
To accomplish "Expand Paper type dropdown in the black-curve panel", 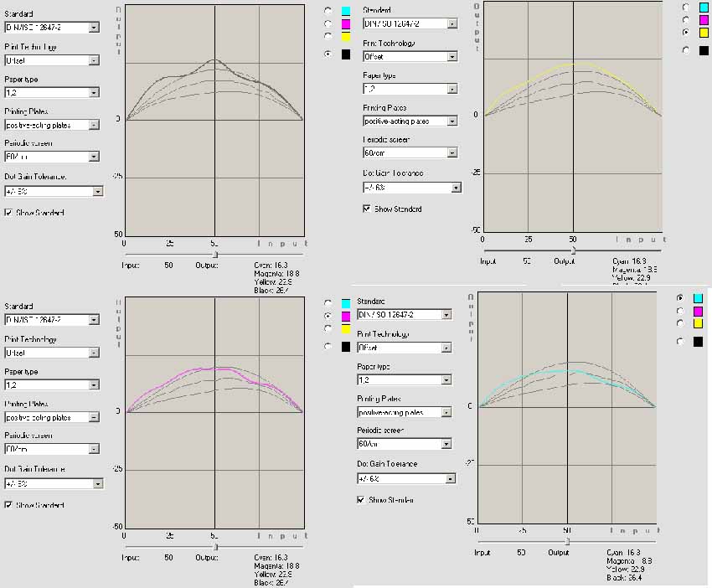I will click(94, 93).
